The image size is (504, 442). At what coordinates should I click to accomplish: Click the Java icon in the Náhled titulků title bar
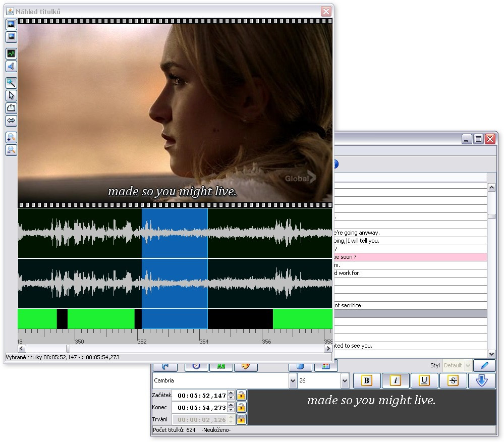click(x=10, y=12)
